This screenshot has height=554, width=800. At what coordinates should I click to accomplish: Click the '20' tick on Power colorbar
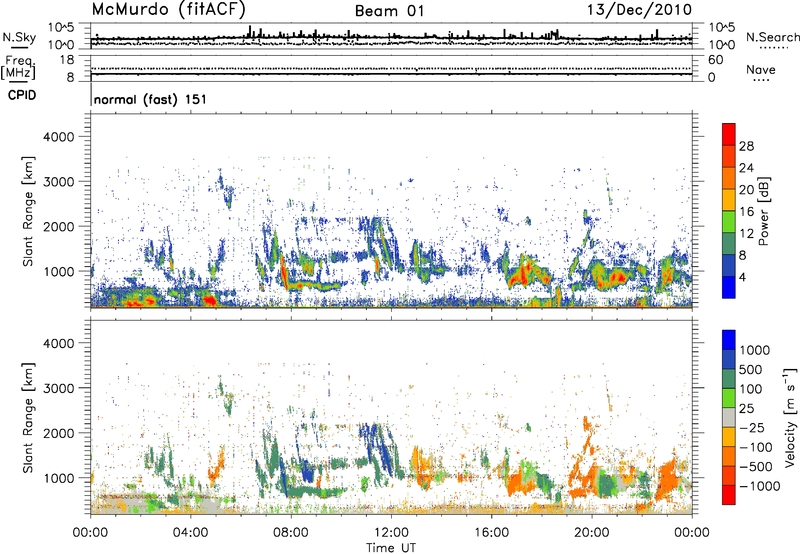point(746,190)
